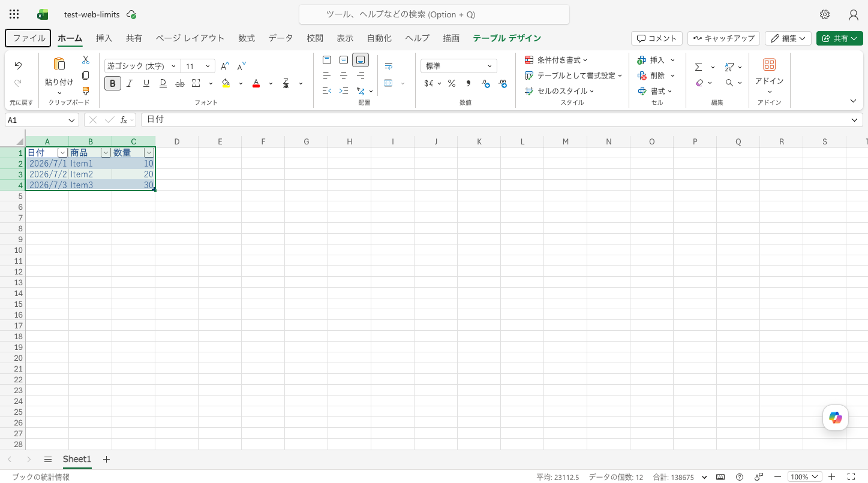Switch to the テーブル デザイン tab
The height and width of the screenshot is (483, 868).
507,38
